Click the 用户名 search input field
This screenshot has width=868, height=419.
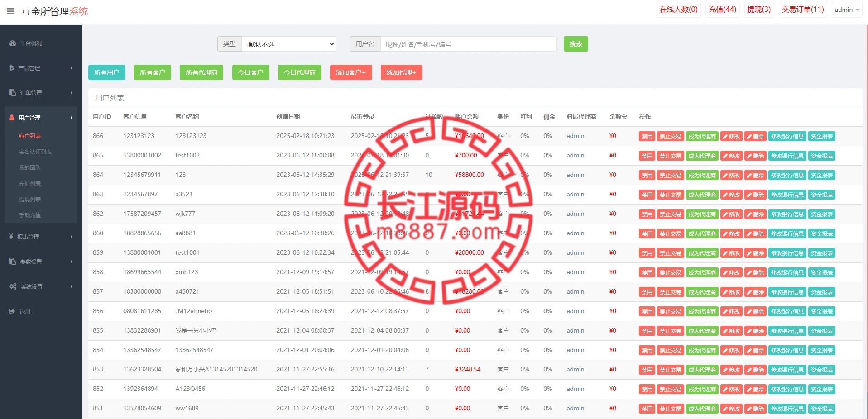click(x=468, y=44)
